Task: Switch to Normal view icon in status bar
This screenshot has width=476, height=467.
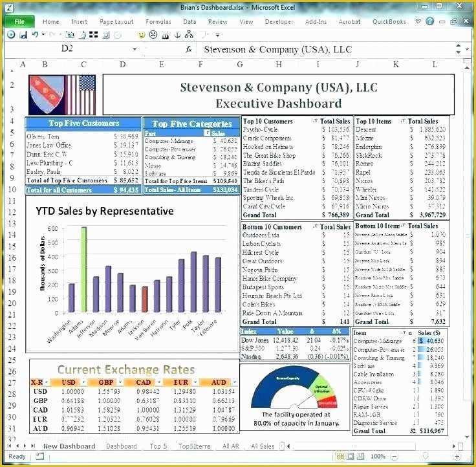Action: point(340,456)
